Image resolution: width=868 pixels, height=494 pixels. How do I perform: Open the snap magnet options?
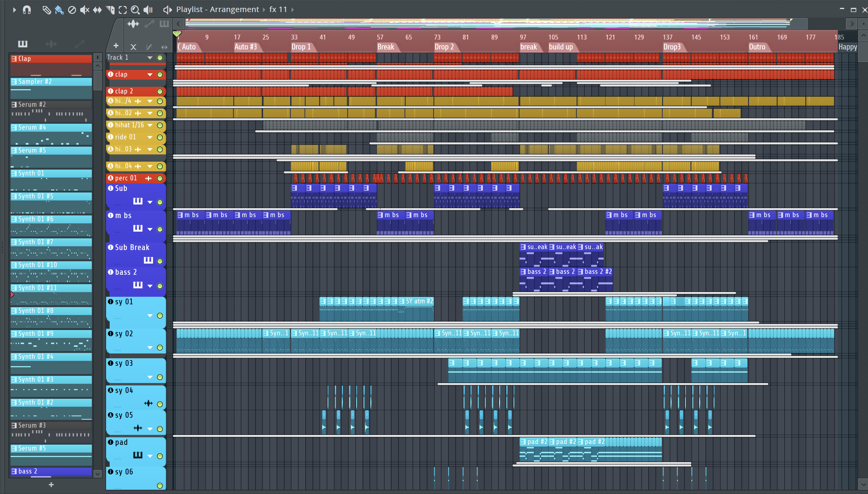click(27, 10)
